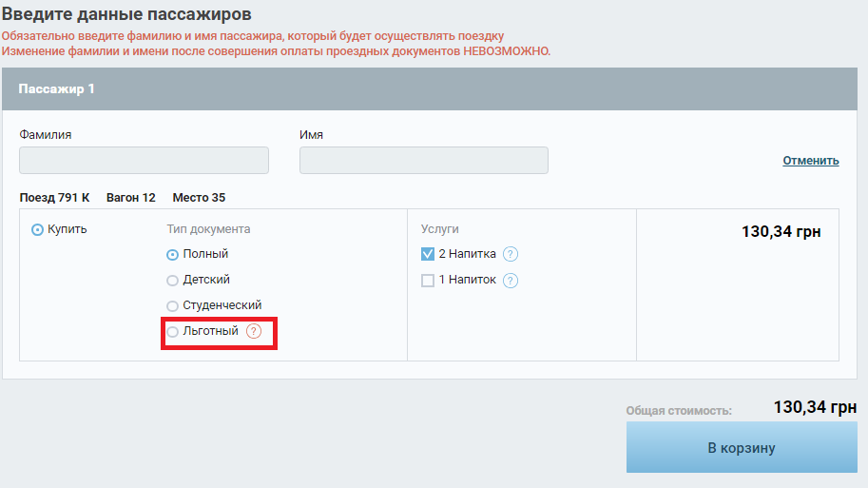Pick the Студенческий document type

click(172, 306)
